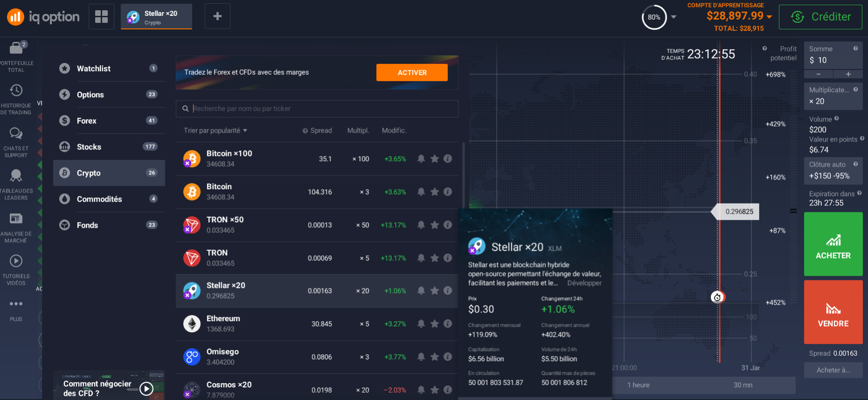Open the Plus more-options icon

pos(16,304)
